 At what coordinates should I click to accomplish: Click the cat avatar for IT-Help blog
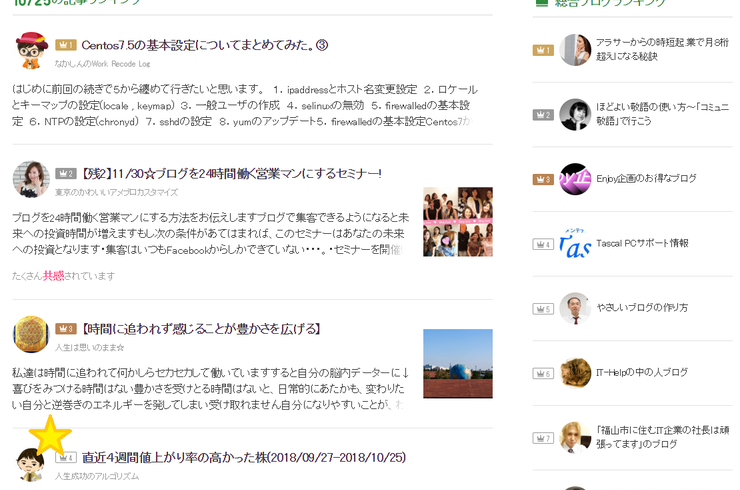(575, 372)
